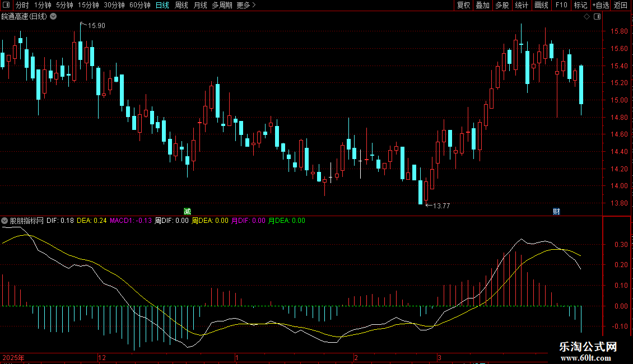Screen dimensions: 633x364
Task: Click the 15.80 price axis label
Action: 619,31
